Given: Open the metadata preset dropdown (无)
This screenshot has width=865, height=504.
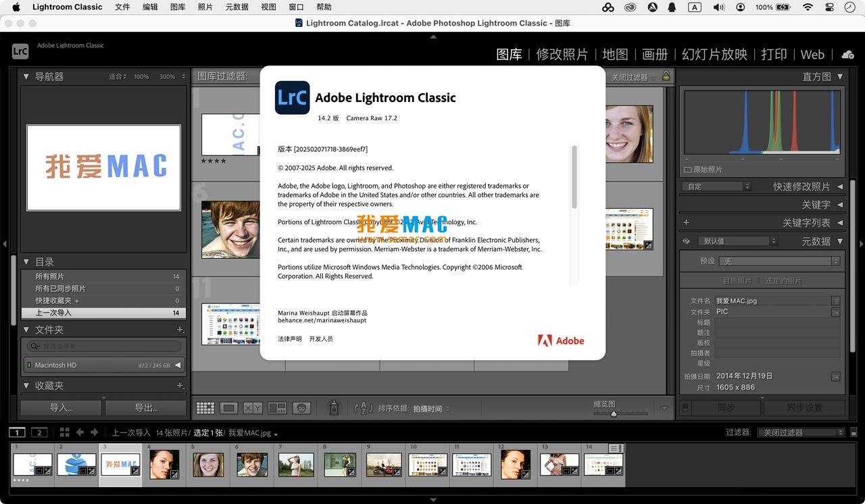Looking at the screenshot, I should point(780,261).
